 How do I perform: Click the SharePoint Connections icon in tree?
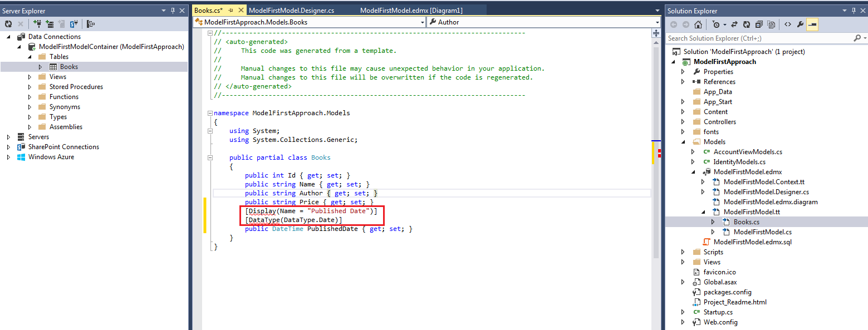pos(21,147)
